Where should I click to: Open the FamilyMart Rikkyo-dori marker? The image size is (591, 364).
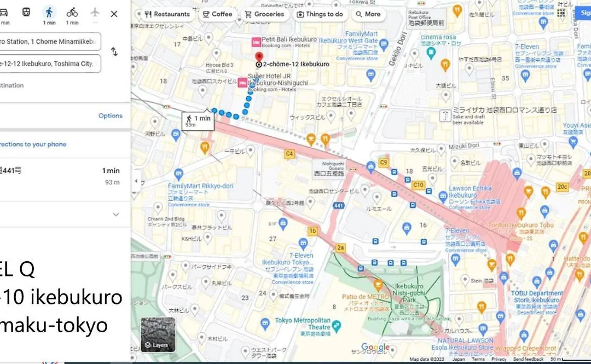178,174
